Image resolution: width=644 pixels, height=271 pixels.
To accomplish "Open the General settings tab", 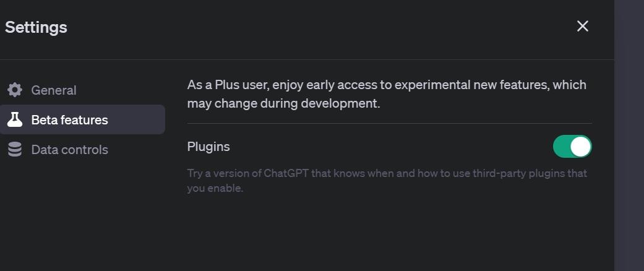I will point(54,90).
